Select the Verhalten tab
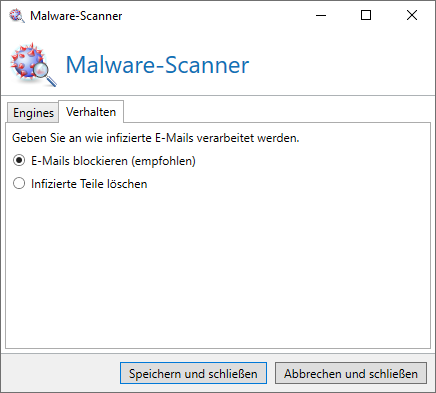The image size is (436, 393). [91, 112]
